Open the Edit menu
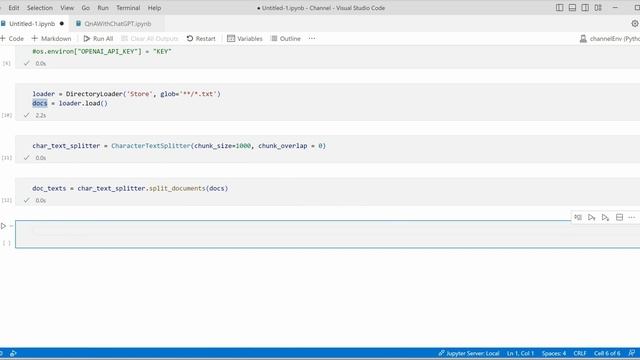Screen dimensions: 640x360 tap(14, 8)
